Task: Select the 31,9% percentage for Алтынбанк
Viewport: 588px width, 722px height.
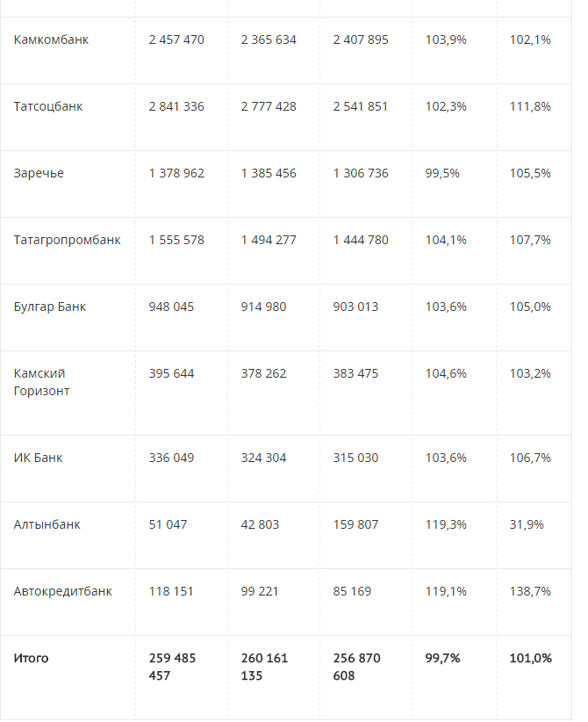Action: pos(527,524)
